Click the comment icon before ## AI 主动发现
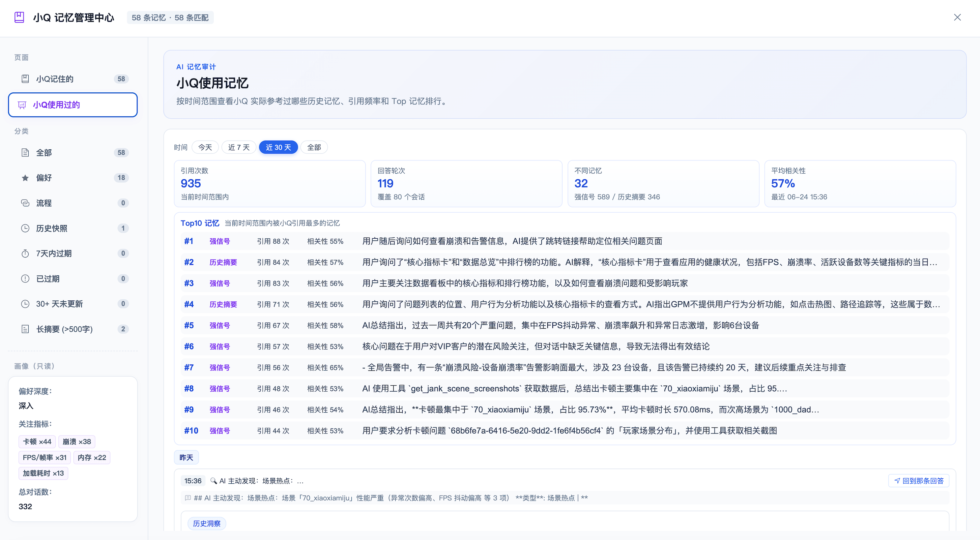The height and width of the screenshot is (540, 980). [188, 498]
